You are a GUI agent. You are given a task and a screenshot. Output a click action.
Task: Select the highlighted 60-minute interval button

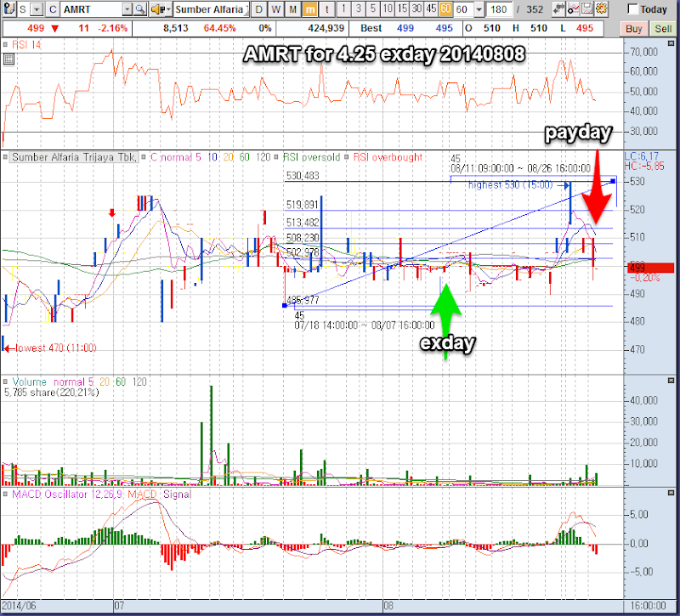[445, 8]
